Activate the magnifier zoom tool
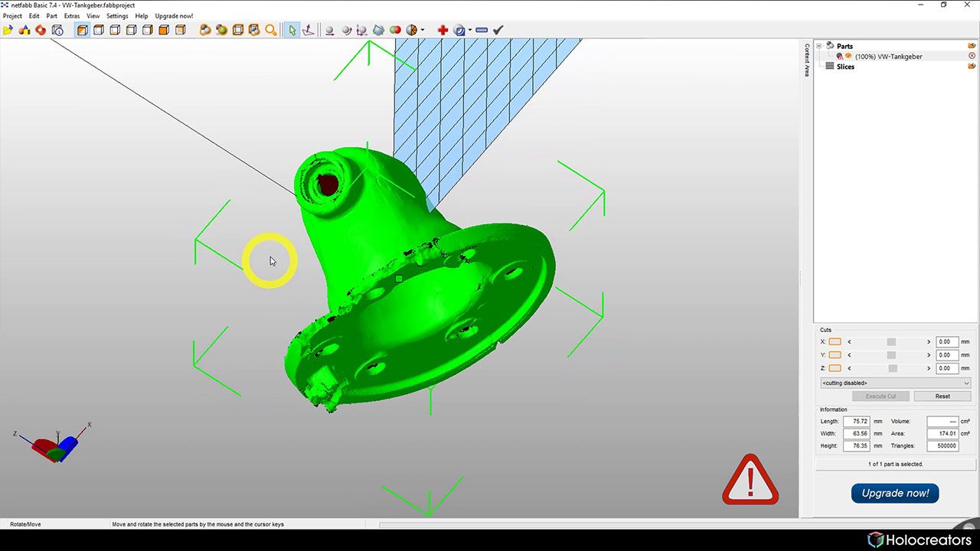This screenshot has height=551, width=980. [271, 30]
